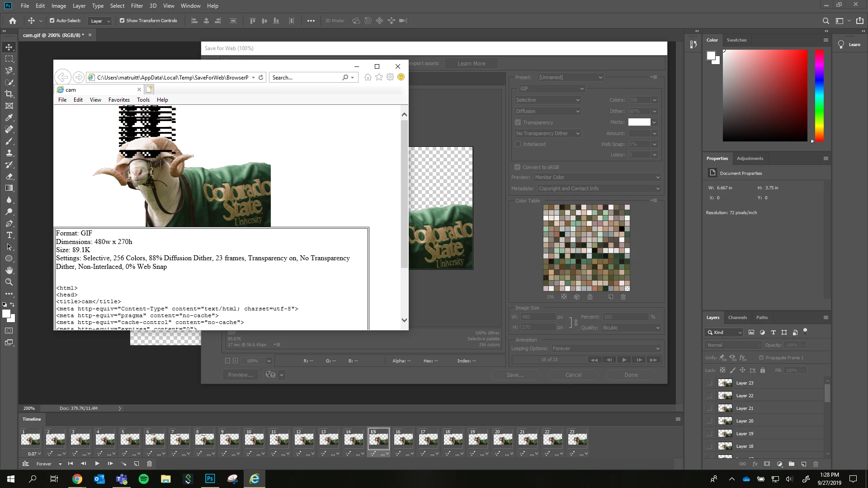Open the Filter menu
This screenshot has width=868, height=488.
137,6
